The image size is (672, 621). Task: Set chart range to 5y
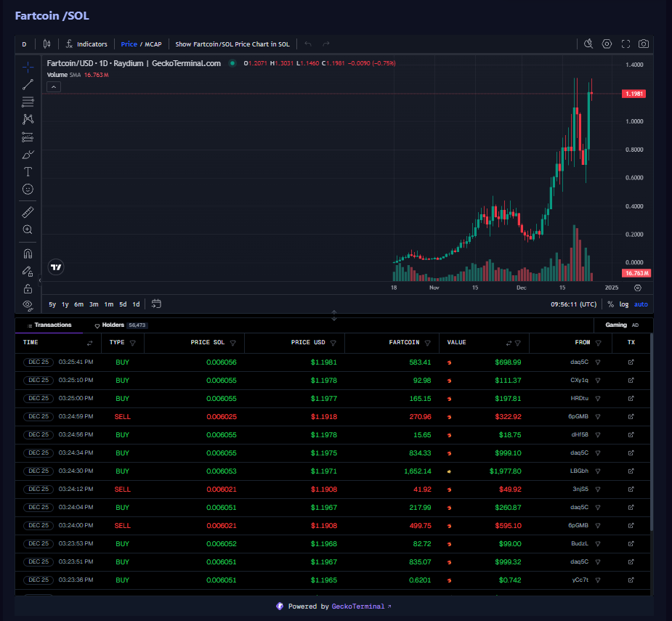52,304
